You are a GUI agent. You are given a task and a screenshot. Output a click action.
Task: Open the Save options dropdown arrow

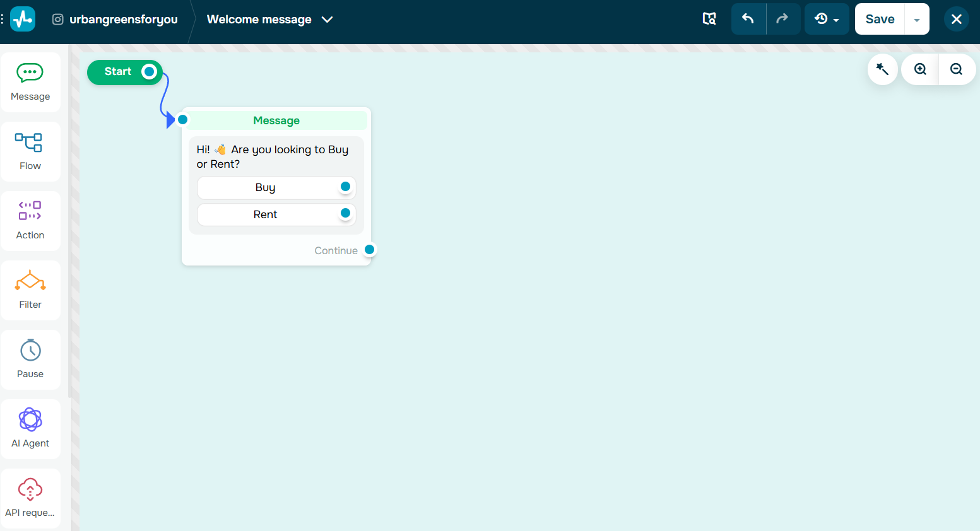[x=916, y=18]
